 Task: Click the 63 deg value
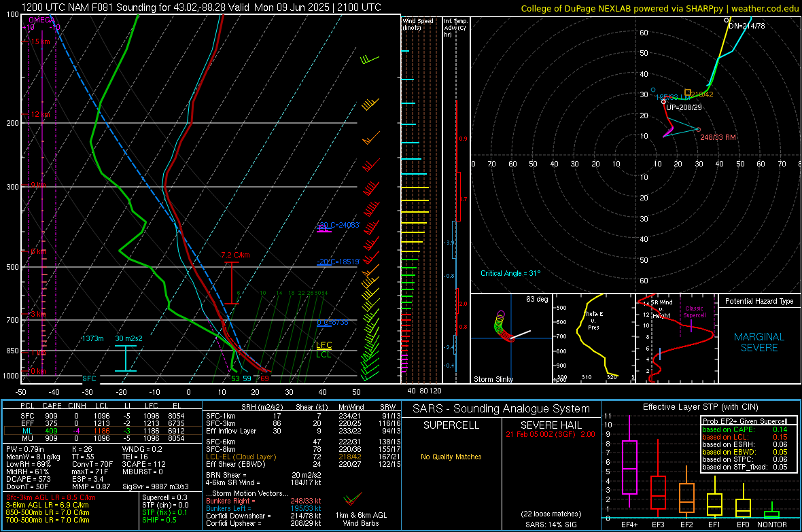tap(537, 299)
